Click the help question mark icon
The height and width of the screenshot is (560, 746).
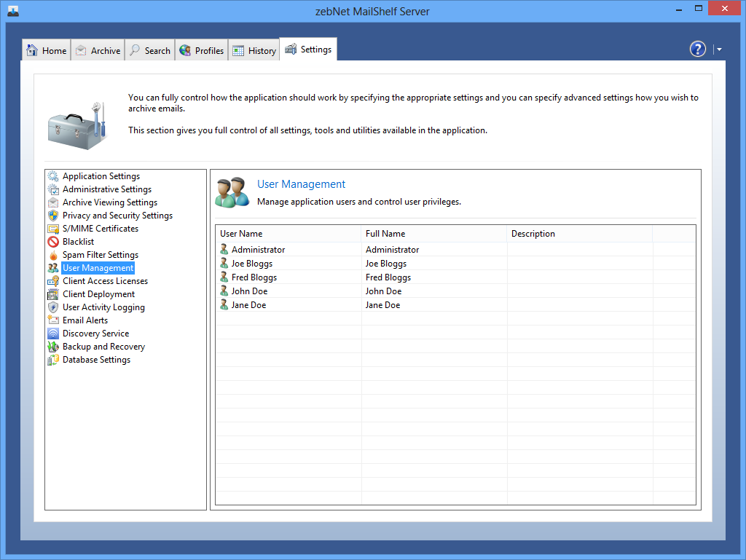(697, 49)
